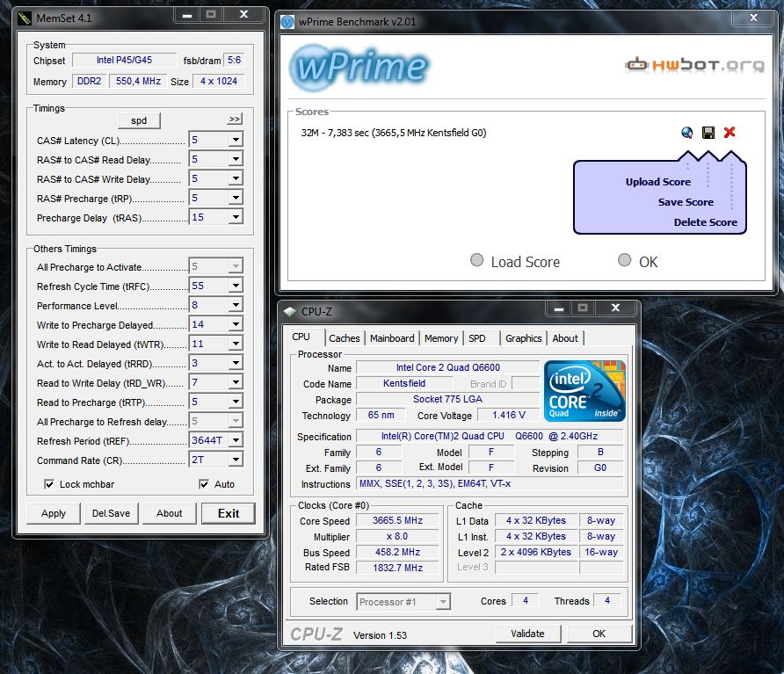Switch to the Mainboard tab in CPU-Z

click(392, 338)
